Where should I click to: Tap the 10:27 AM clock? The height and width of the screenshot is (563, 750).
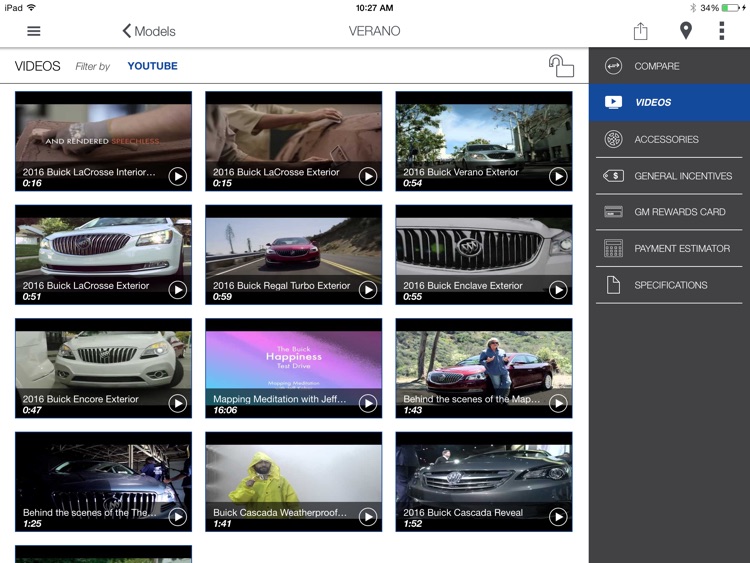(375, 8)
